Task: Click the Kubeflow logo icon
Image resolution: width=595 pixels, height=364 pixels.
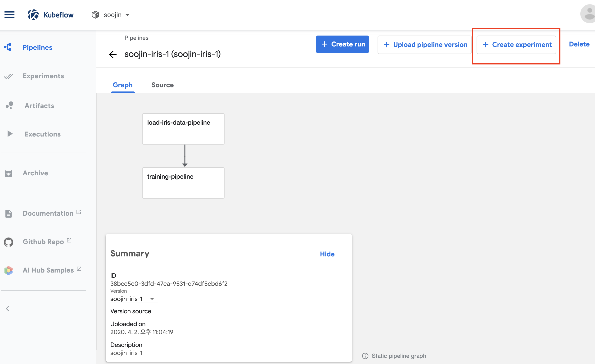Action: pyautogui.click(x=33, y=15)
